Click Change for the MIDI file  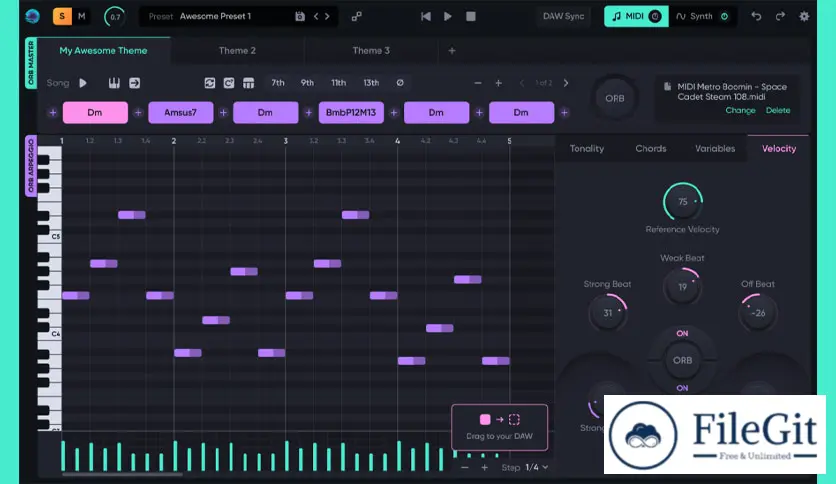[x=741, y=110]
